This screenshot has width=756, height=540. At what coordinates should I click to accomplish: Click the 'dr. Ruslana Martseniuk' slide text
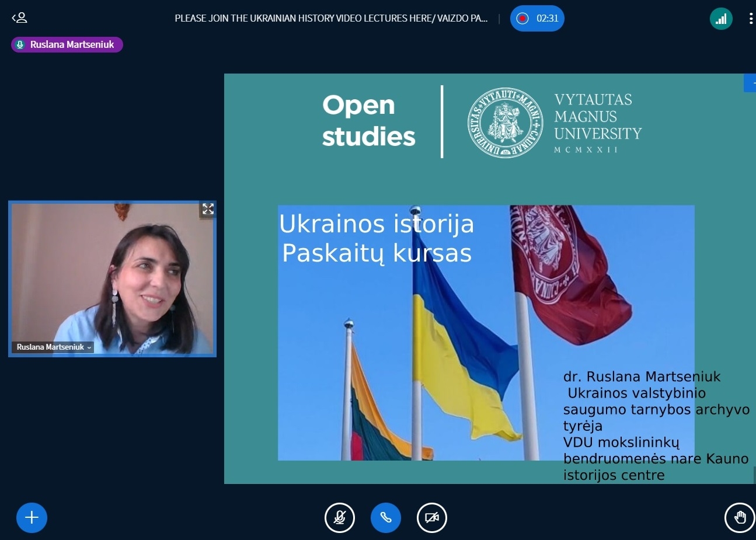642,377
